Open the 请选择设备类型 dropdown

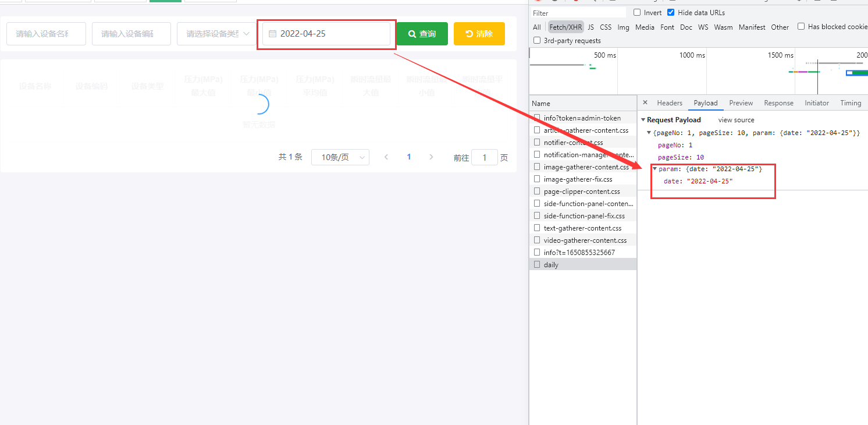click(216, 34)
